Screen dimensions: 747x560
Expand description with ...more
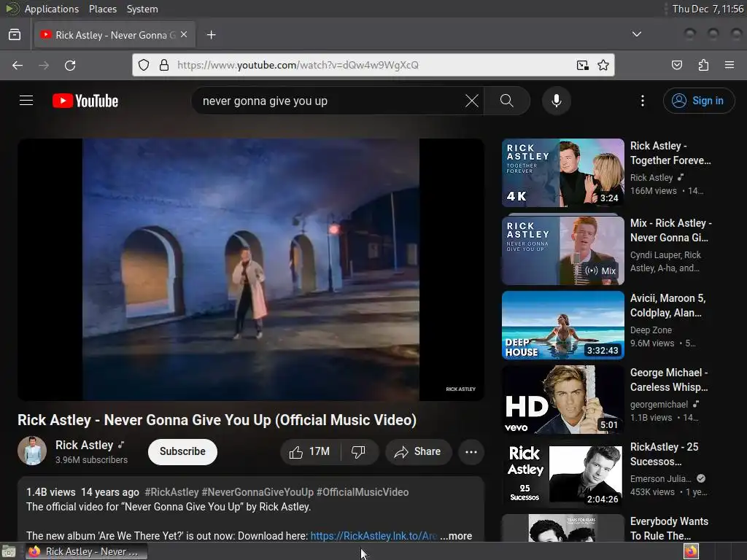[456, 536]
